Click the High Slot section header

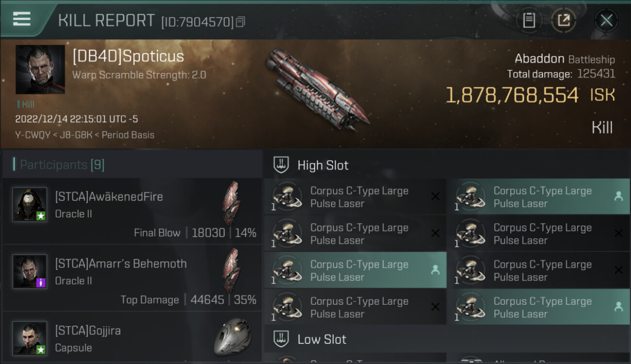click(323, 165)
